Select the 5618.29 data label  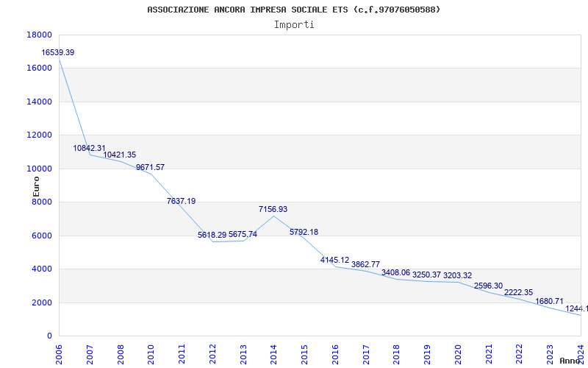(212, 235)
